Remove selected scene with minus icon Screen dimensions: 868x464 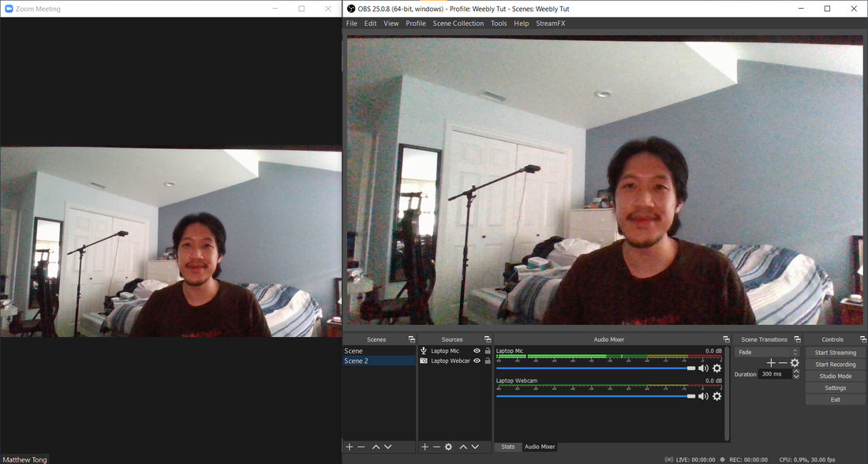pyautogui.click(x=361, y=447)
